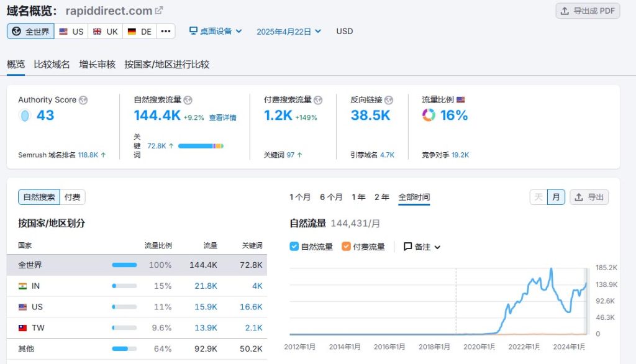Click the 导出成 PDF button

pos(588,11)
